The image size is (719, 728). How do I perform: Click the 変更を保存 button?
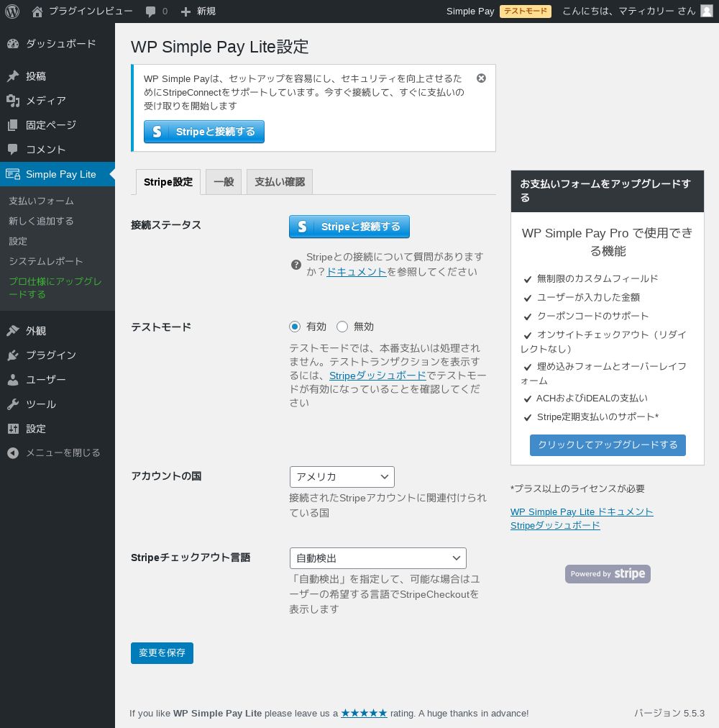click(x=162, y=652)
